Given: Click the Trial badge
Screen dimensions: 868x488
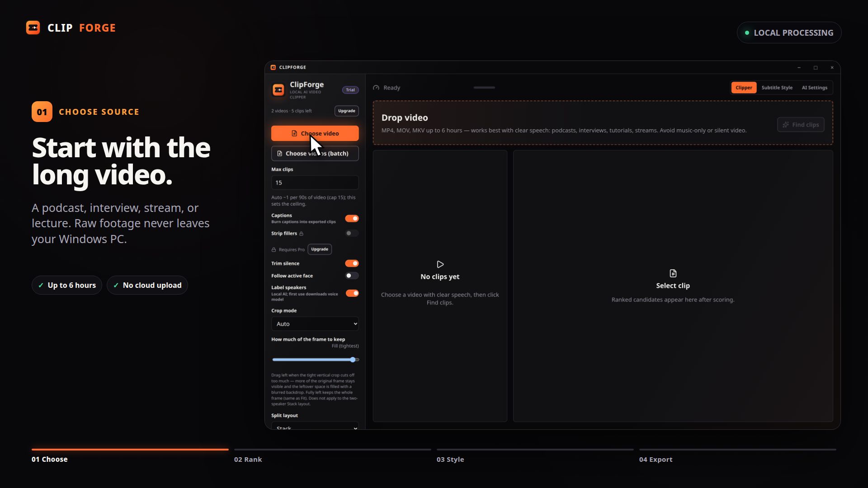Looking at the screenshot, I should coord(350,90).
